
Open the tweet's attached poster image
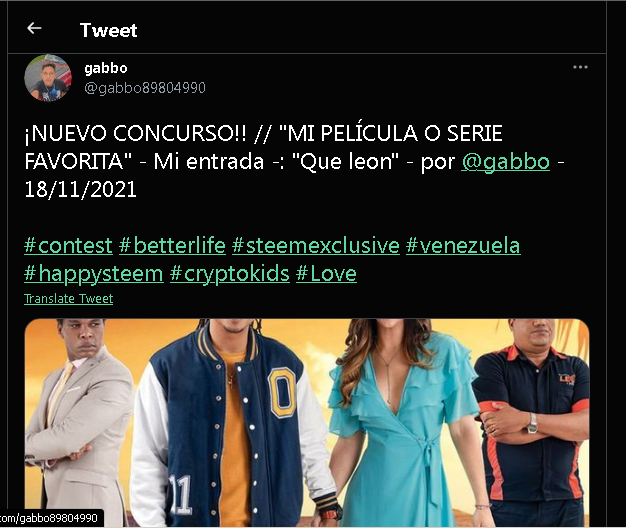coord(307,423)
